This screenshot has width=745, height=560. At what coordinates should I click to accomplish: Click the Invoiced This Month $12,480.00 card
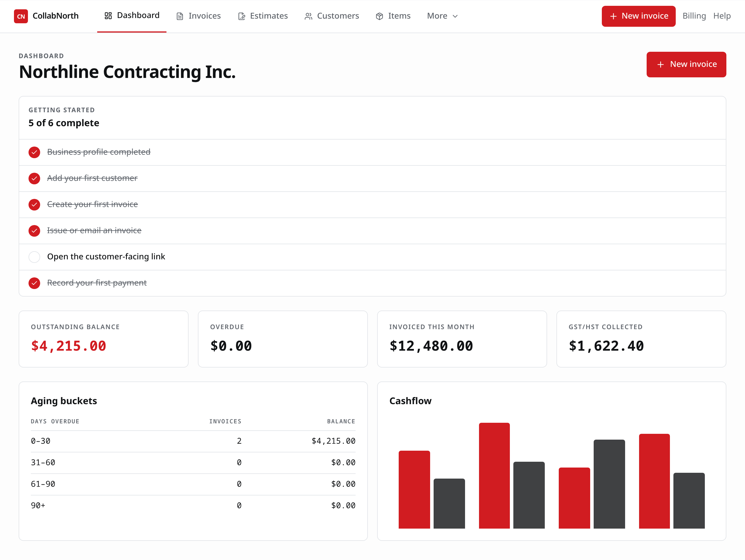pos(462,339)
